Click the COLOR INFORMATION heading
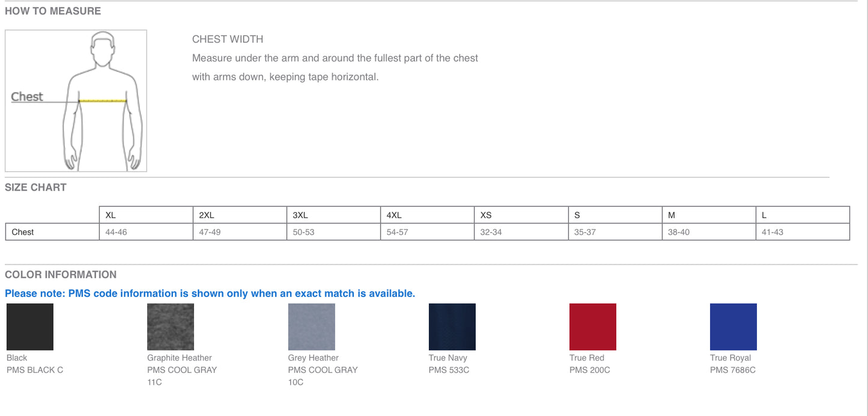This screenshot has width=868, height=416. 61,275
